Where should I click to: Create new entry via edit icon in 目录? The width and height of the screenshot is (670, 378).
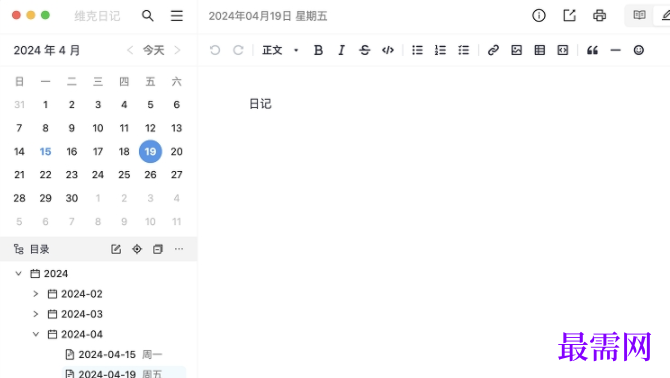[116, 249]
